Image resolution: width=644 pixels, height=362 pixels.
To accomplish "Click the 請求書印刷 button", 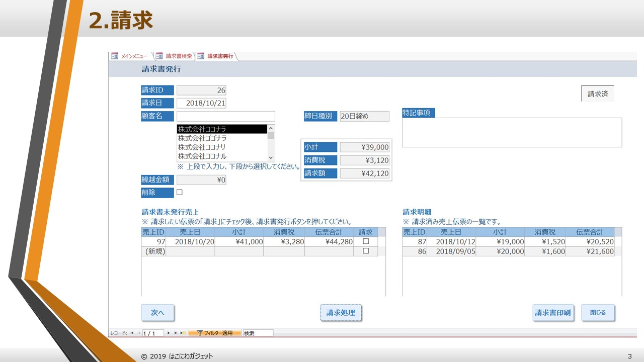I will (x=553, y=313).
